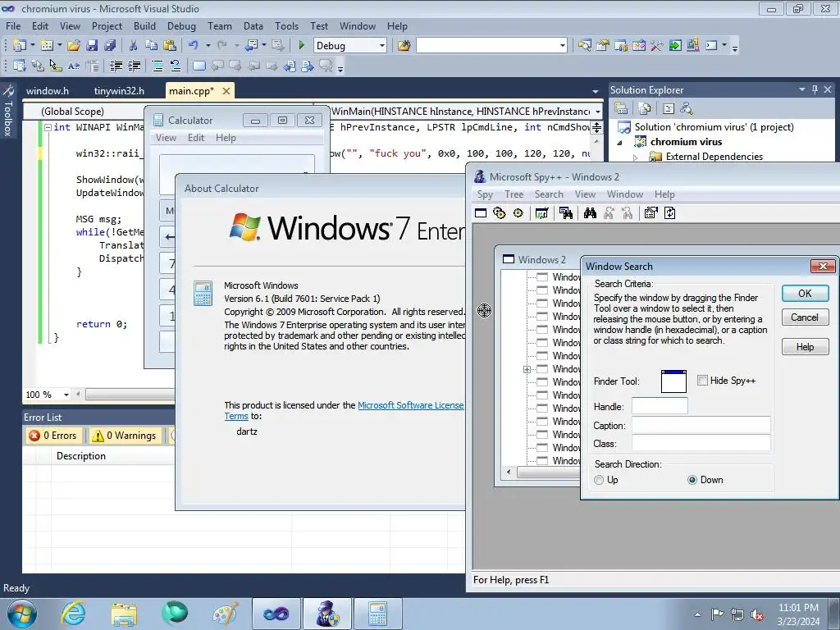
Task: Click the Copy icon in Visual Studio toolbar
Action: (x=152, y=46)
